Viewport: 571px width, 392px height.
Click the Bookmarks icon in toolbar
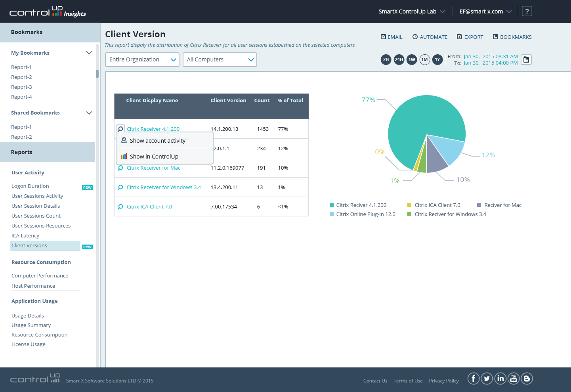click(495, 37)
